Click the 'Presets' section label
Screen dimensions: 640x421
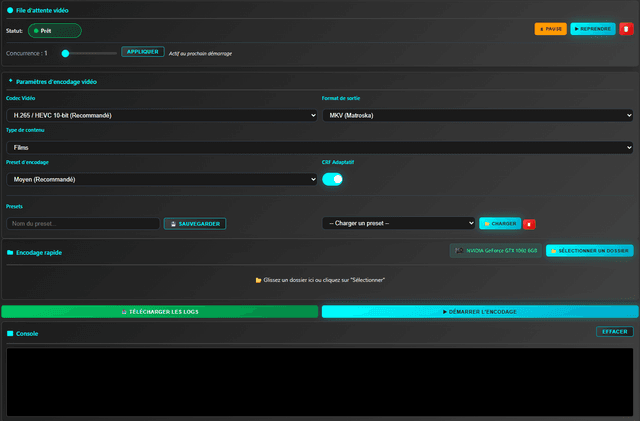point(14,207)
